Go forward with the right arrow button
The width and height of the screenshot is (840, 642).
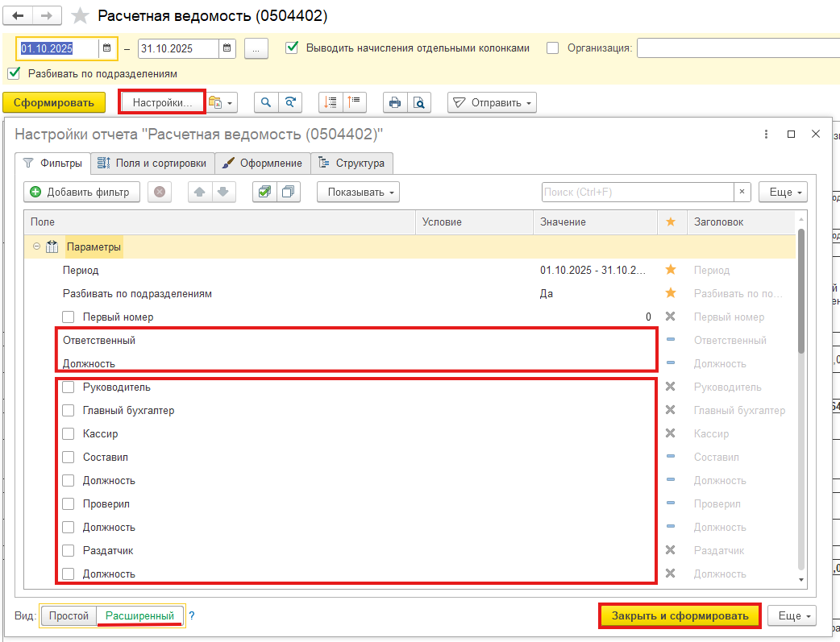47,15
